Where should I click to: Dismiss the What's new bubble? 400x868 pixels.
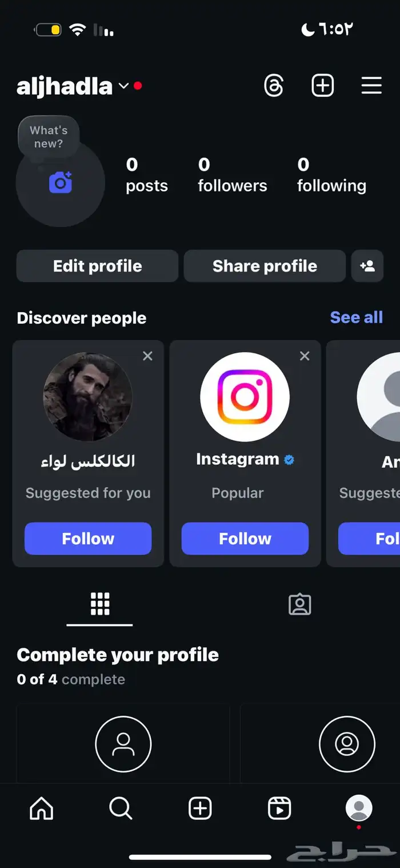[48, 137]
